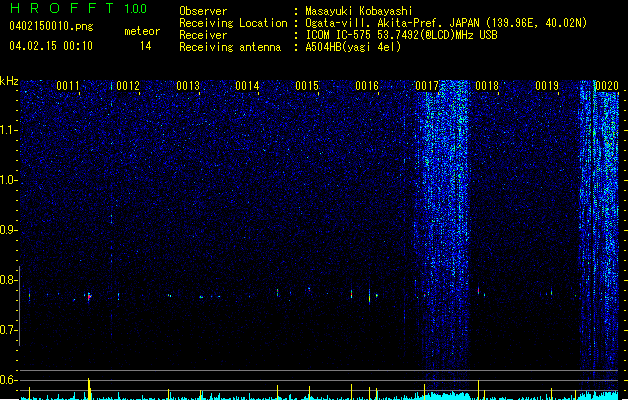The image size is (629, 400).
Task: Click the 0015 time marker
Action: 307,86
